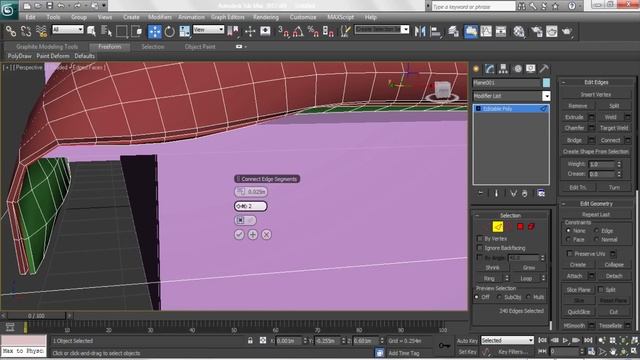The width and height of the screenshot is (640, 360).
Task: Open the named selection sets dropdown
Action: click(x=405, y=29)
